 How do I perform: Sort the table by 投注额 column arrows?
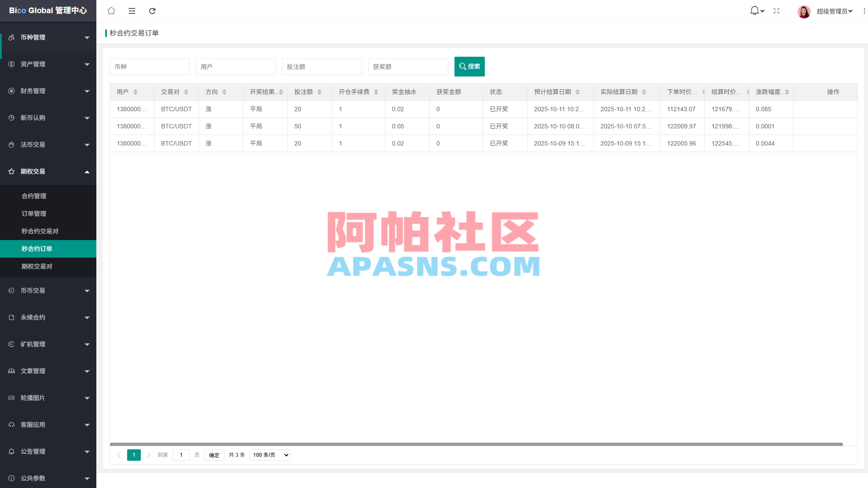pos(320,91)
